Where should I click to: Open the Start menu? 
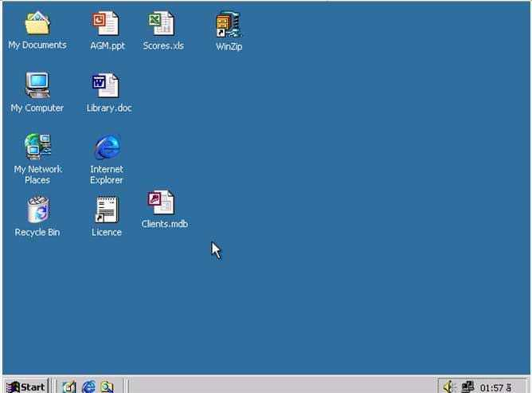pos(25,386)
